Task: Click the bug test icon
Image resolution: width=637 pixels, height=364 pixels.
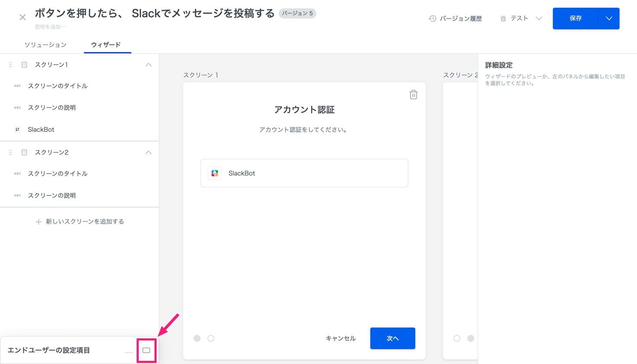Action: coord(503,19)
